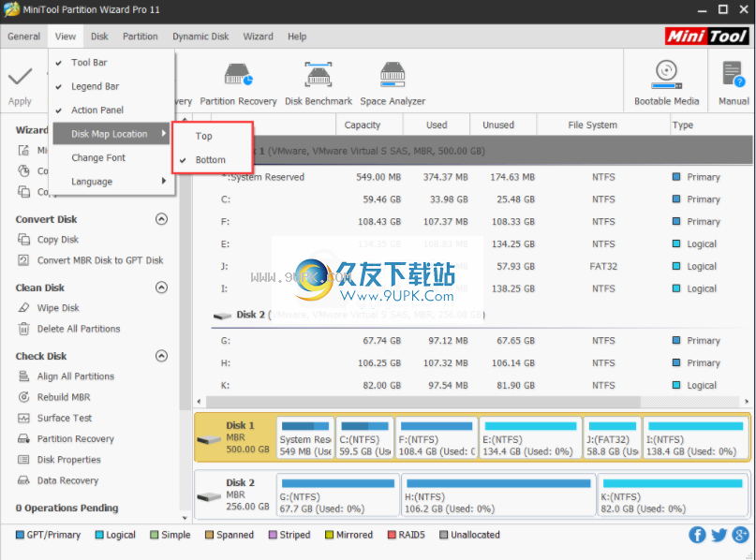Sort by the Unused column header
The image size is (756, 560).
503,125
